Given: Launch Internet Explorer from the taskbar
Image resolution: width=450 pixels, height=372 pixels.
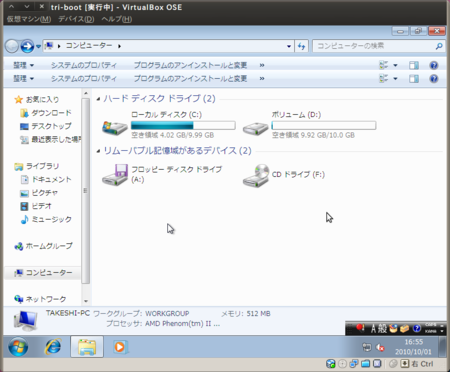Looking at the screenshot, I should [x=53, y=347].
